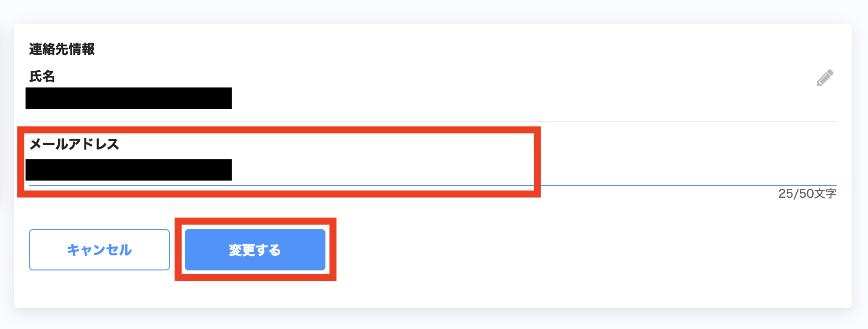
Task: Open name editing with the pencil icon
Action: tap(825, 78)
